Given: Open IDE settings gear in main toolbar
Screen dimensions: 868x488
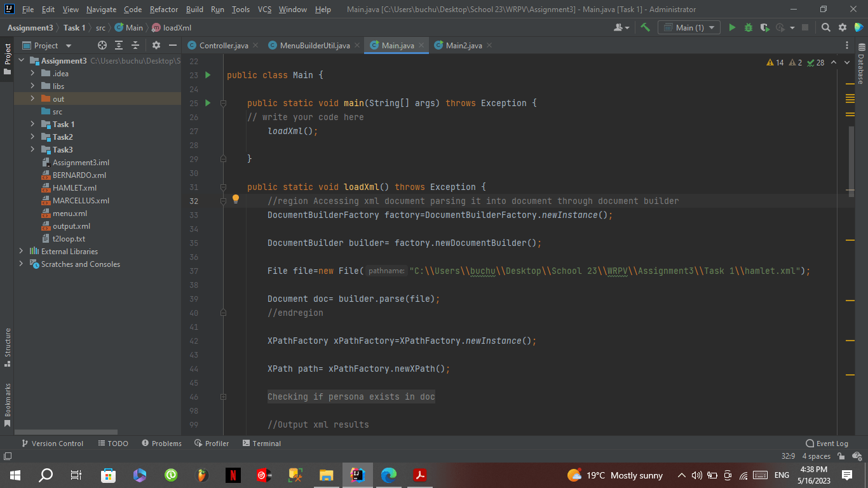Looking at the screenshot, I should tap(843, 27).
